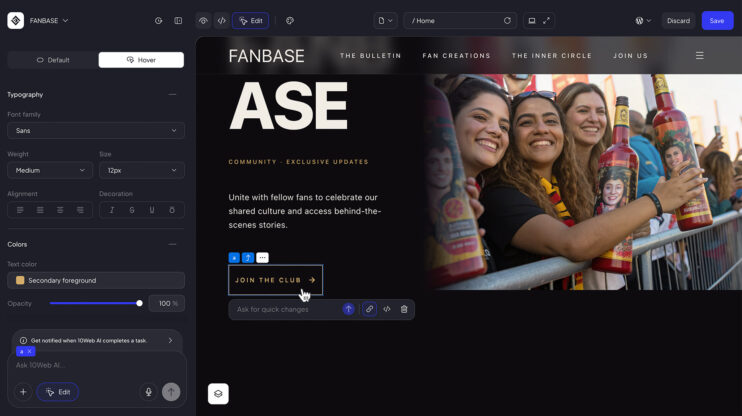Open Secondary foreground text color swatch
This screenshot has width=742, height=416.
(x=96, y=281)
